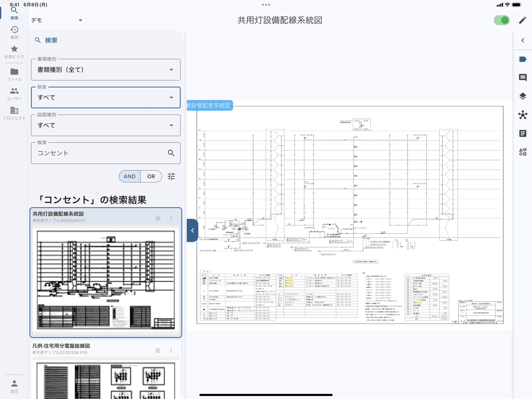Toggle the green switch in the top bar
This screenshot has height=399, width=532.
click(502, 20)
